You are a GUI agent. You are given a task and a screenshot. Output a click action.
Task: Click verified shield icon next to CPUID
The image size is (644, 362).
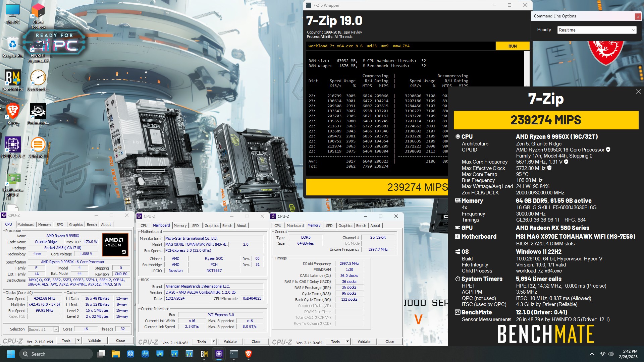click(608, 150)
